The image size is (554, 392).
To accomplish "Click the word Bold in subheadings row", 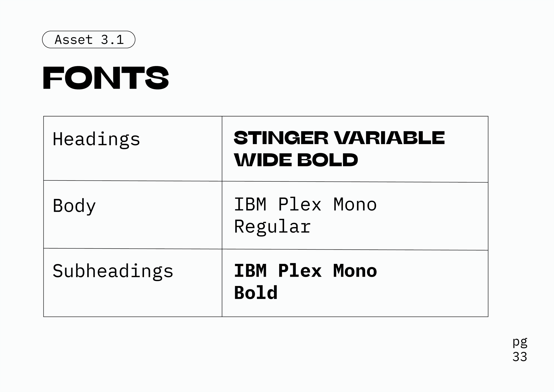I will click(x=256, y=292).
